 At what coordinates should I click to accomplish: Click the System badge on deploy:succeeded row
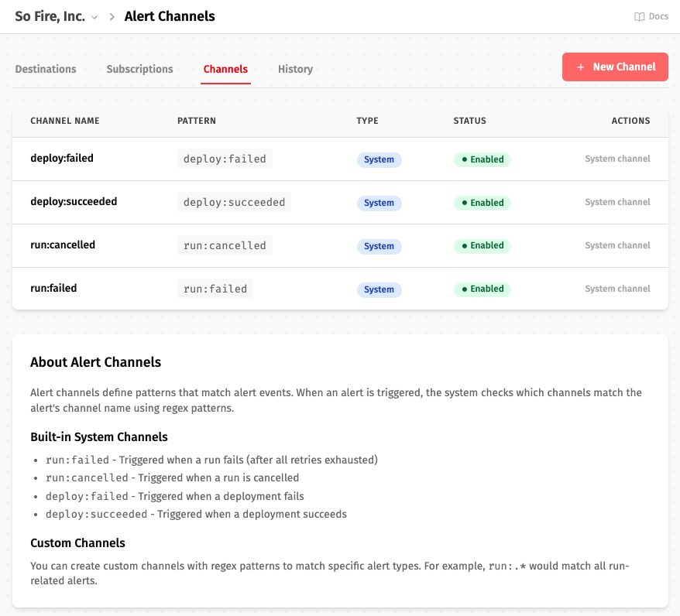click(379, 203)
